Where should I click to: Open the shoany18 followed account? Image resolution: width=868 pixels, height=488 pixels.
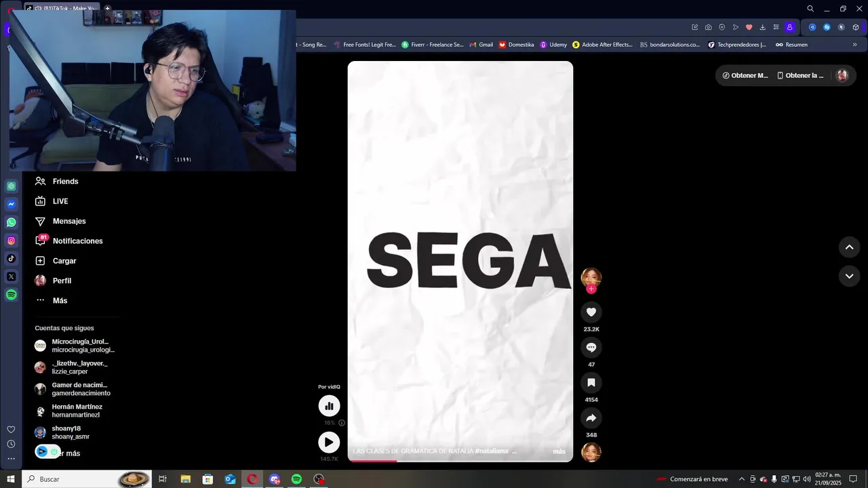[62, 432]
